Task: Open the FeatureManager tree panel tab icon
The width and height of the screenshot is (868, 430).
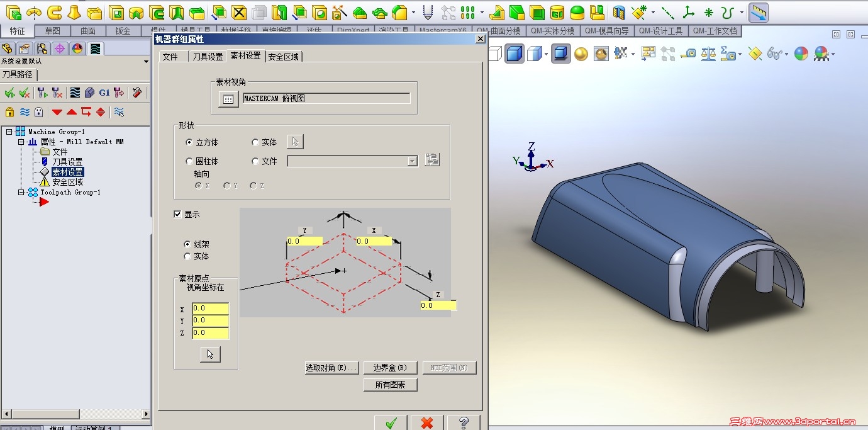Action: click(x=8, y=48)
